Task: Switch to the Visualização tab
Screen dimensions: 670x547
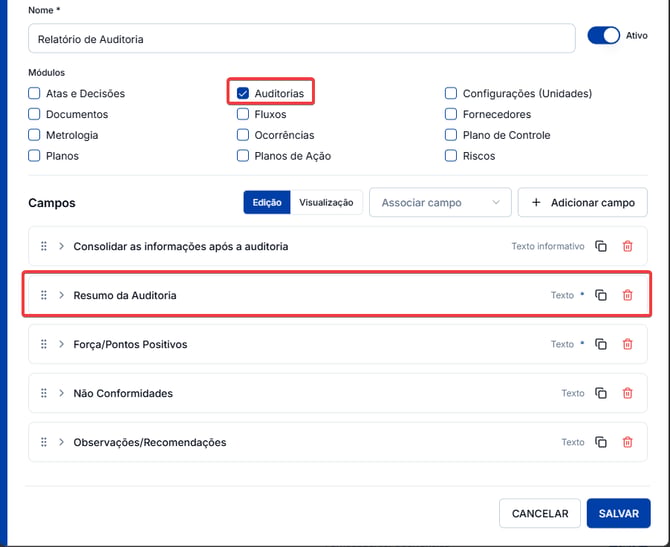Action: [326, 203]
